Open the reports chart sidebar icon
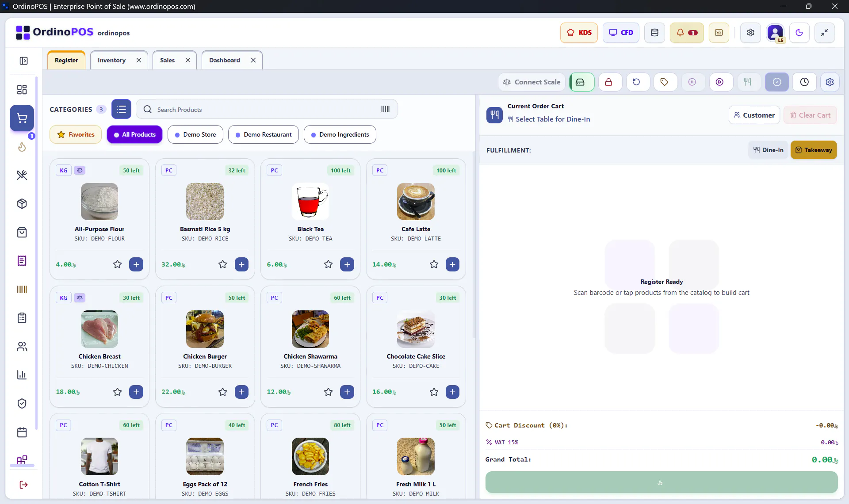 click(22, 375)
